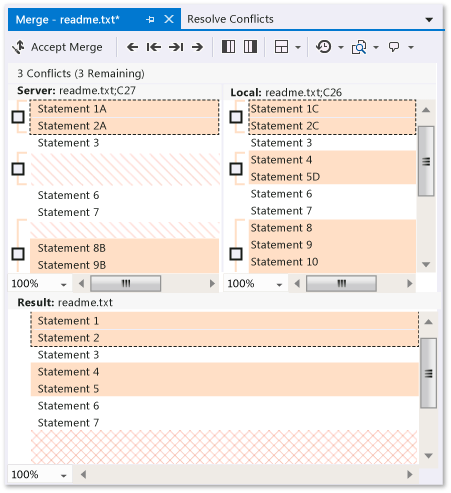Click Result pane scroll down arrow
Screen dimensions: 451x493
[x=429, y=455]
